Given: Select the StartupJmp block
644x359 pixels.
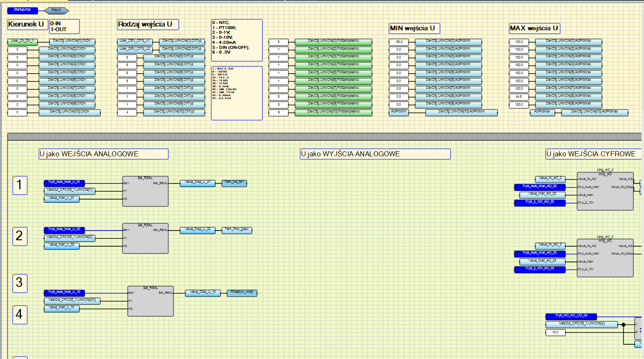Looking at the screenshot, I should (x=22, y=11).
